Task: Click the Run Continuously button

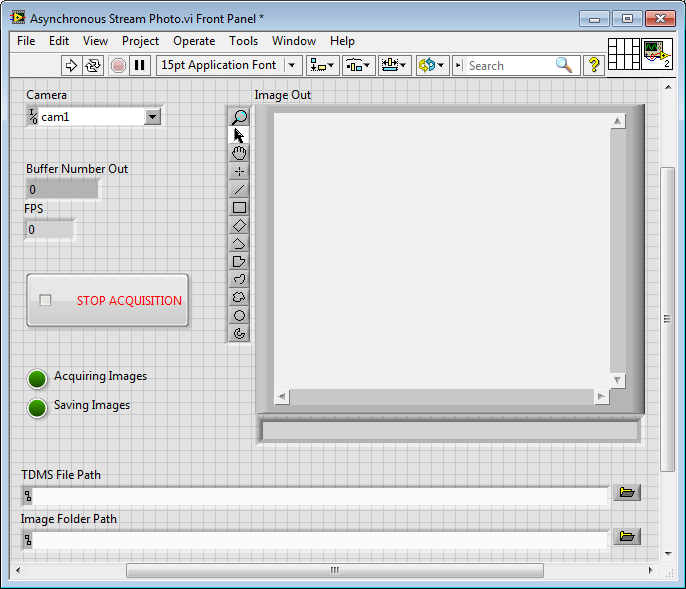Action: (x=94, y=65)
